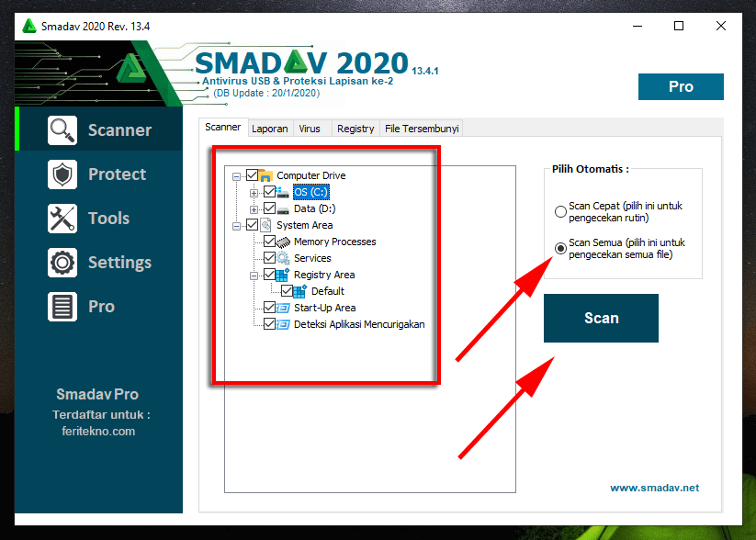Select the Scan Cepat radio button
This screenshot has width=756, height=540.
point(560,211)
